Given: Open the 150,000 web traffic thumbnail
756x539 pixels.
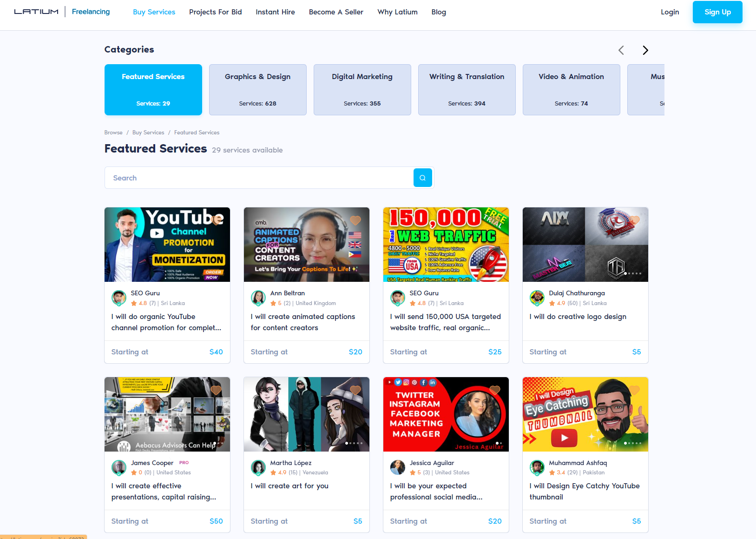Looking at the screenshot, I should (446, 245).
